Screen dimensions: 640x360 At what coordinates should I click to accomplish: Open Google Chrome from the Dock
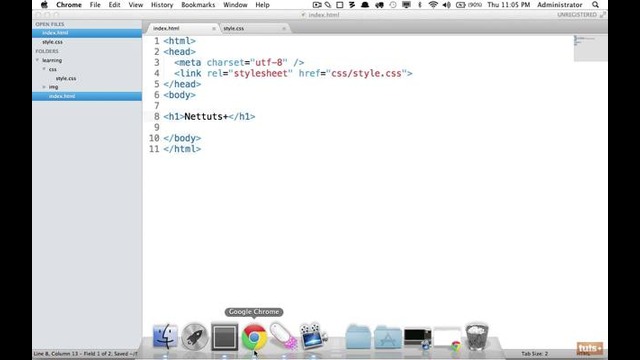(254, 337)
